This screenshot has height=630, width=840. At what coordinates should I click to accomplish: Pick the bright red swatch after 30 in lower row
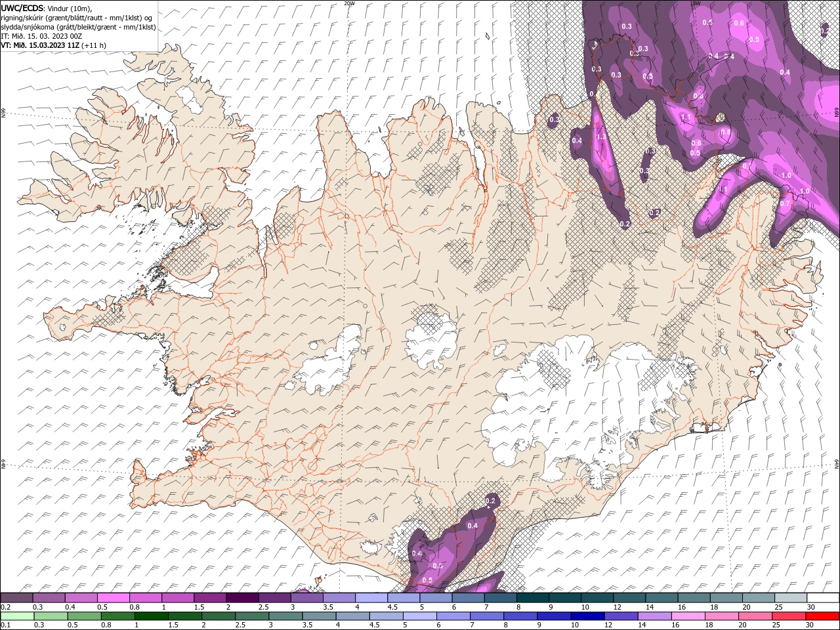coord(822,616)
